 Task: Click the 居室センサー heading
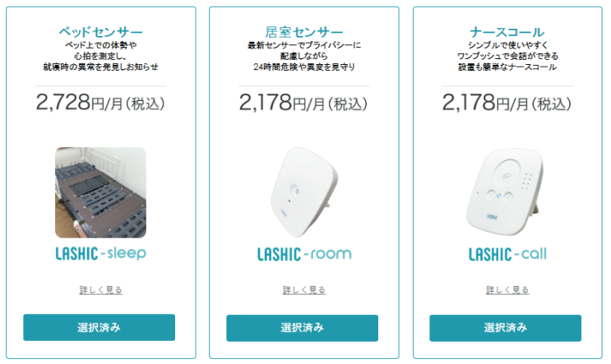coord(303,31)
